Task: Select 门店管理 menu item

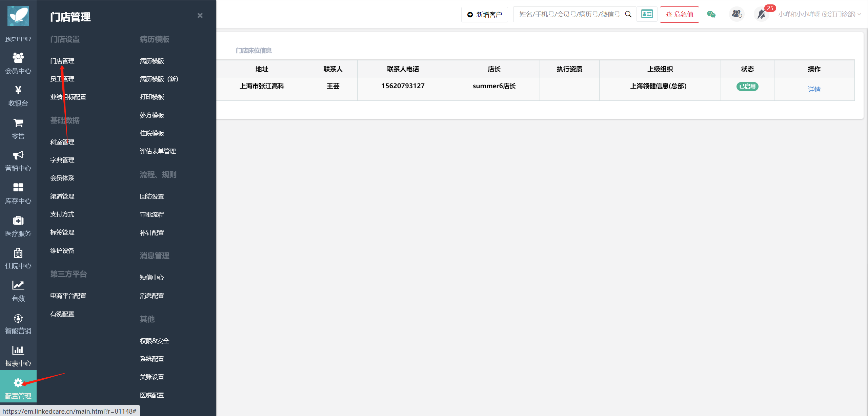Action: (x=62, y=61)
